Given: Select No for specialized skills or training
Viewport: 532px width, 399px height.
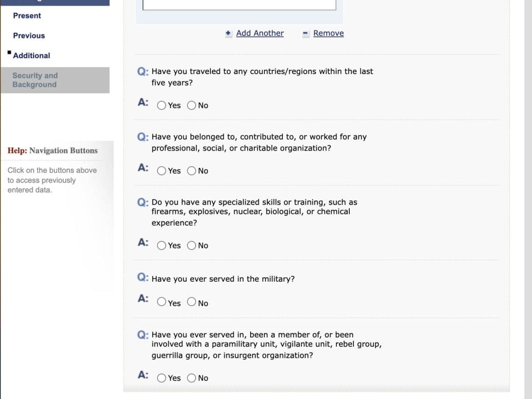Looking at the screenshot, I should (x=191, y=245).
